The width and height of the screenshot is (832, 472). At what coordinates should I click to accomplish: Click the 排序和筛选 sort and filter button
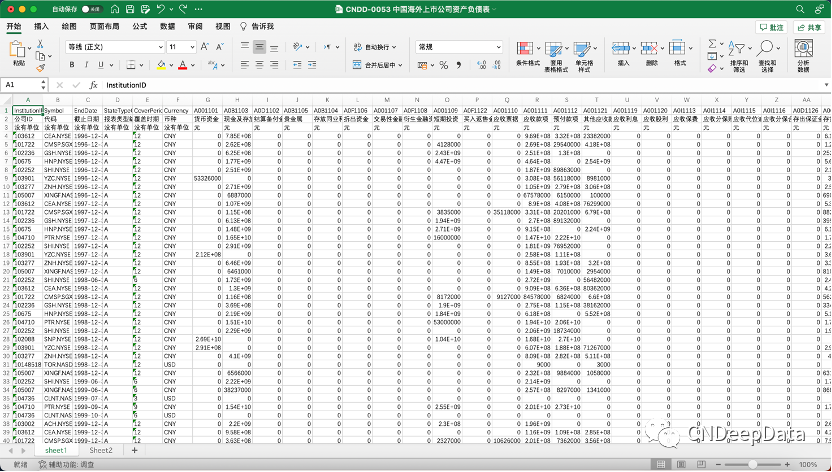click(x=738, y=55)
